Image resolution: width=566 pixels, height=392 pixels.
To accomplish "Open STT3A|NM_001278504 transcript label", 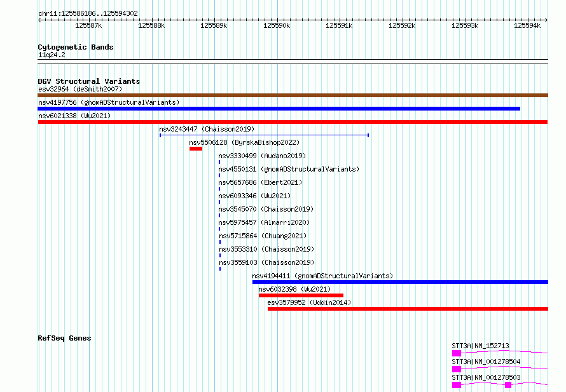I will click(487, 362).
